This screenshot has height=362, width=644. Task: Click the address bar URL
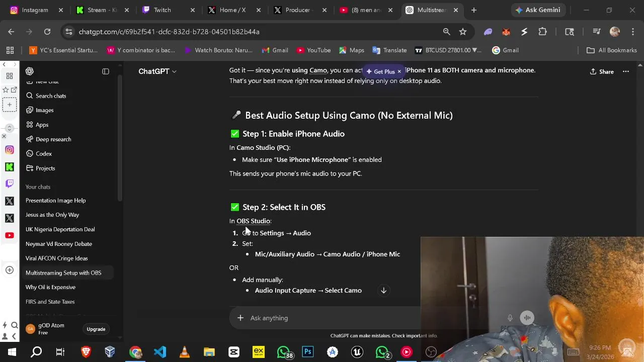[x=169, y=32]
